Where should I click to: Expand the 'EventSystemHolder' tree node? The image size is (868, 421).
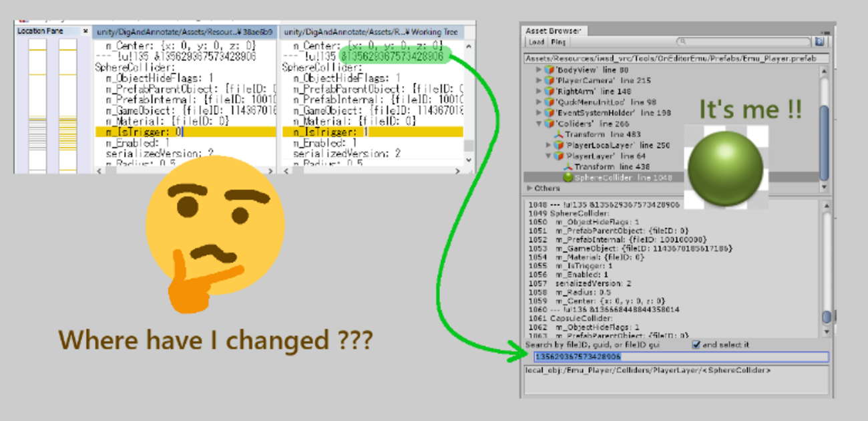pyautogui.click(x=539, y=113)
